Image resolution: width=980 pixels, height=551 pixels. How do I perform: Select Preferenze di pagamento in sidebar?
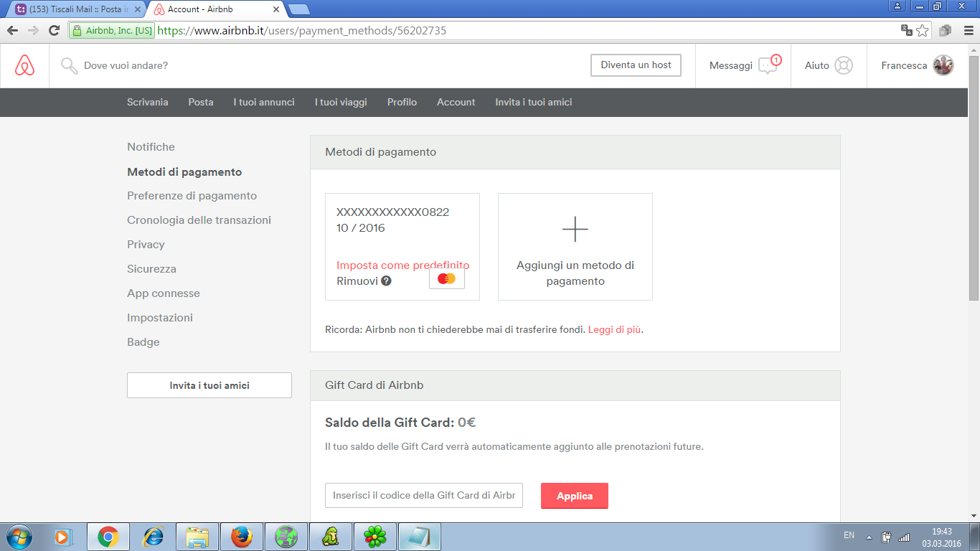[x=192, y=196]
